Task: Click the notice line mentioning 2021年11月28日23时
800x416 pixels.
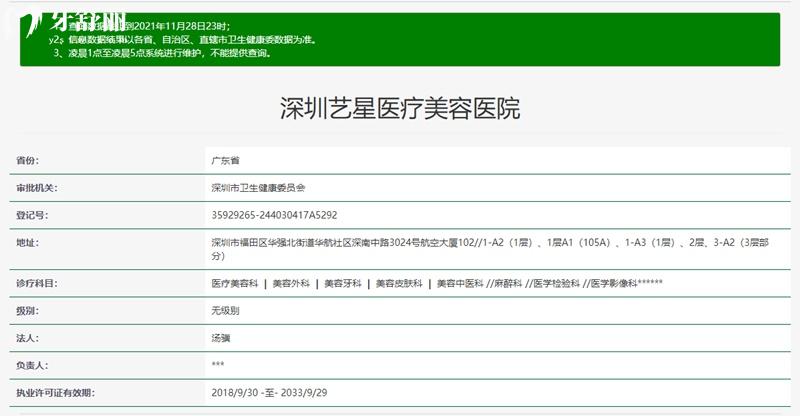Action: click(143, 27)
